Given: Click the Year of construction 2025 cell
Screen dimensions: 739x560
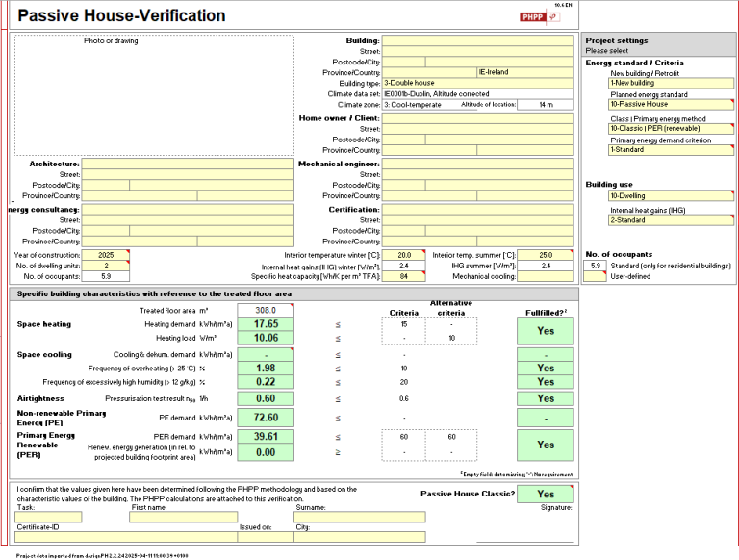Looking at the screenshot, I should click(106, 255).
